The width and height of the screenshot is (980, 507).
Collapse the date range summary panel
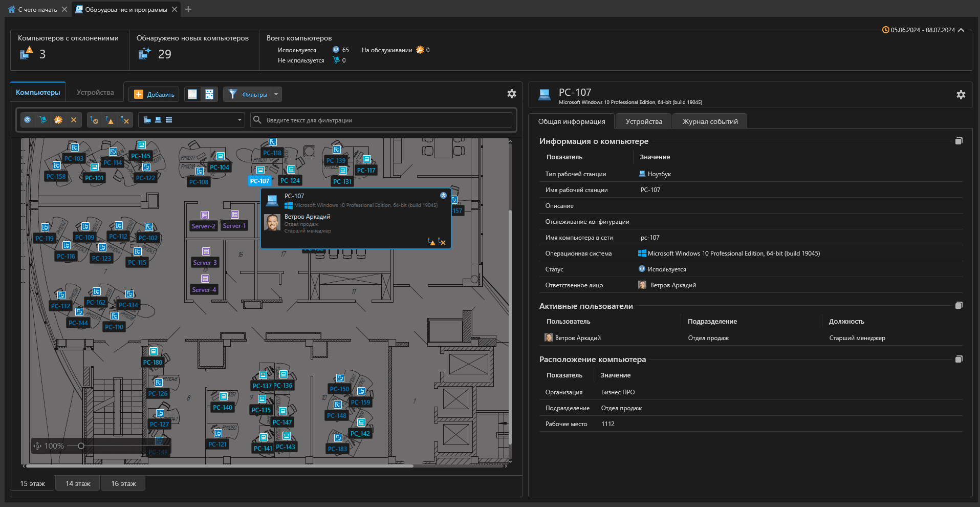(961, 30)
